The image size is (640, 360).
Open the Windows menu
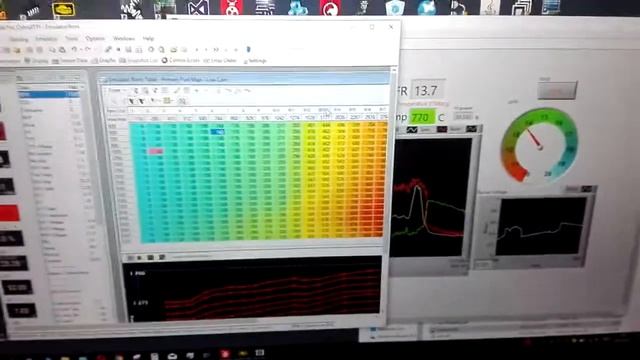pyautogui.click(x=124, y=38)
